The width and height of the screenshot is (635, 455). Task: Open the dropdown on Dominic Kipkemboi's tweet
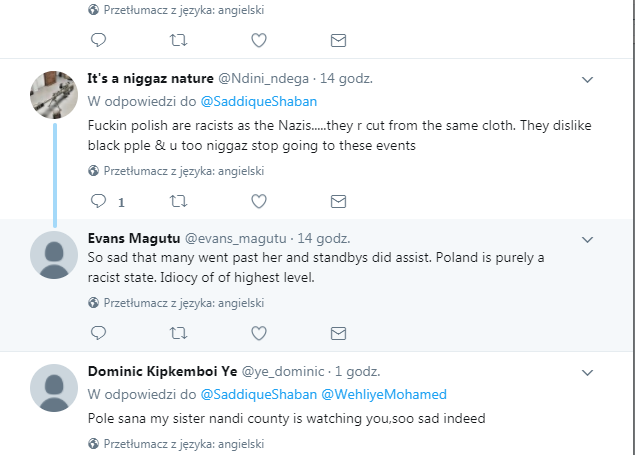[587, 368]
